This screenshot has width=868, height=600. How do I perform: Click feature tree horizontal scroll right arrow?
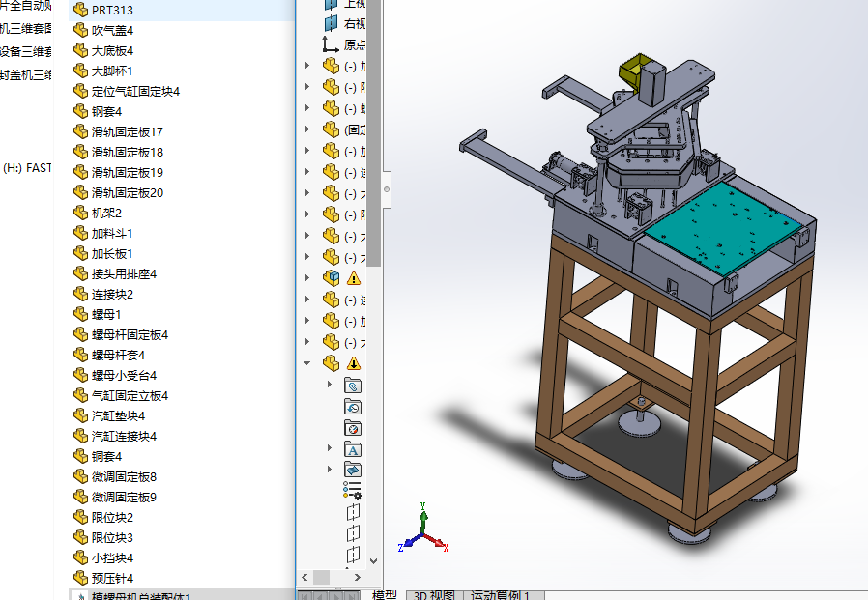click(357, 578)
